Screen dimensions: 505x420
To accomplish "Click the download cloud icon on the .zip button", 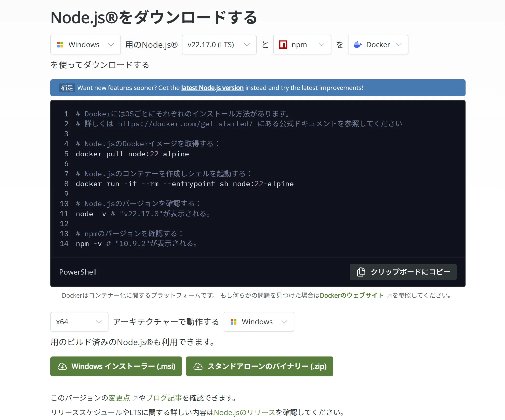I will tap(198, 366).
